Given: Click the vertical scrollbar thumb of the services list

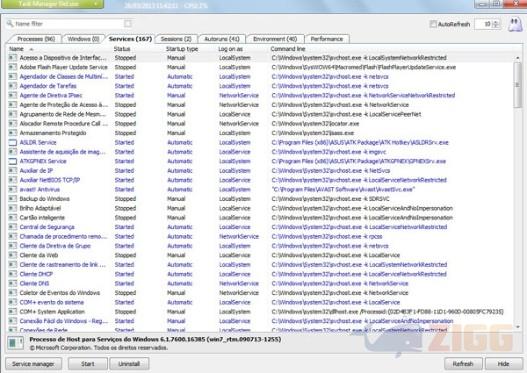Looking at the screenshot, I should [x=518, y=85].
